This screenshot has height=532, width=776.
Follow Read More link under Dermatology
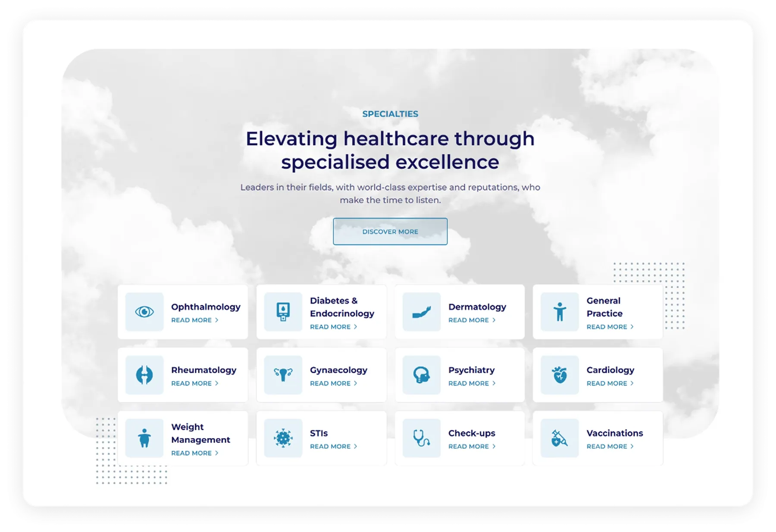(472, 320)
